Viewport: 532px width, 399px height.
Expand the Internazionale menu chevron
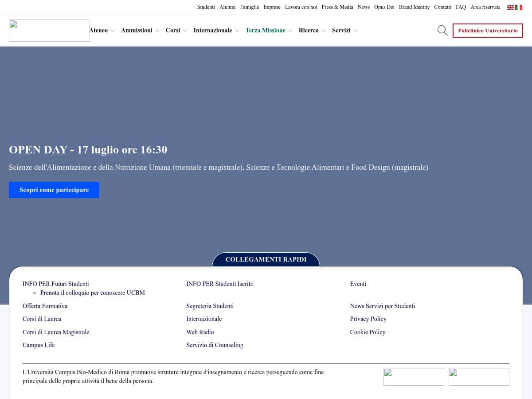237,31
